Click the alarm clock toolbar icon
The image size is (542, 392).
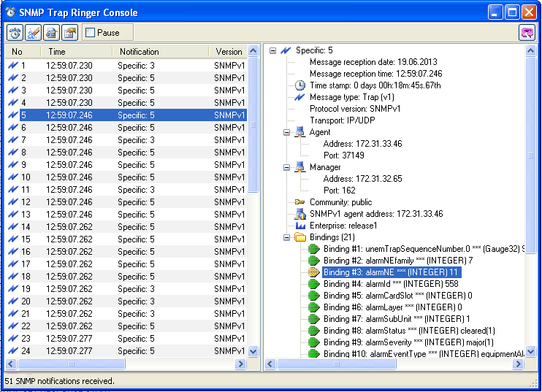(15, 32)
